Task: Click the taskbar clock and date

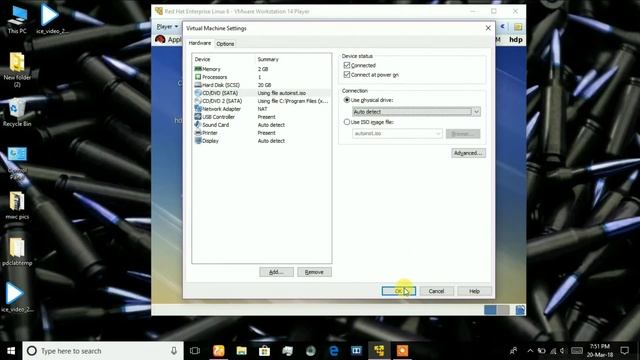Action: (x=600, y=351)
